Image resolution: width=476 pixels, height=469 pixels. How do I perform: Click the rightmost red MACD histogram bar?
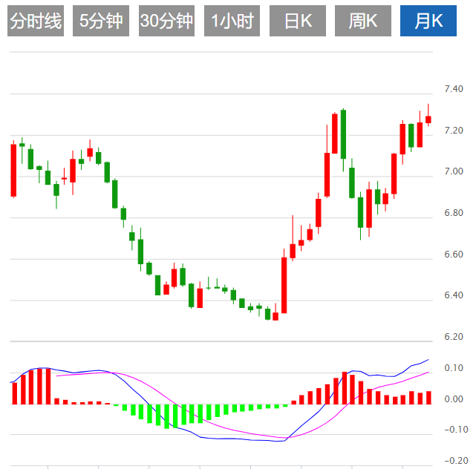pyautogui.click(x=428, y=398)
